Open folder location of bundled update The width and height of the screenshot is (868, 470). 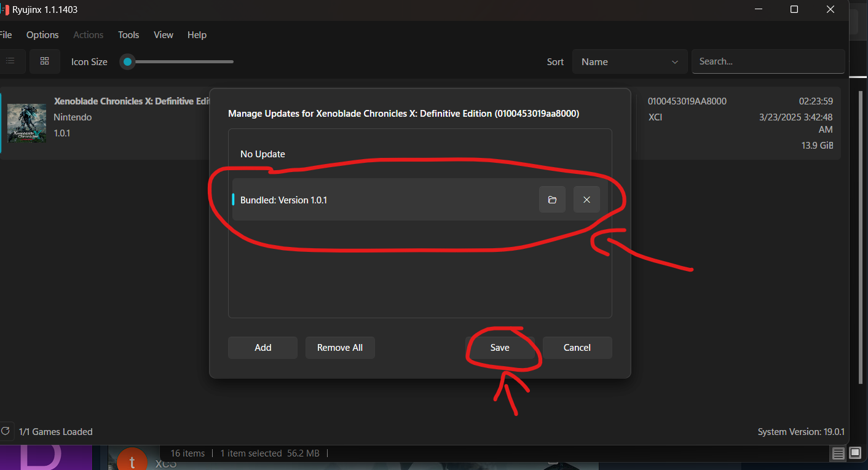(x=552, y=200)
